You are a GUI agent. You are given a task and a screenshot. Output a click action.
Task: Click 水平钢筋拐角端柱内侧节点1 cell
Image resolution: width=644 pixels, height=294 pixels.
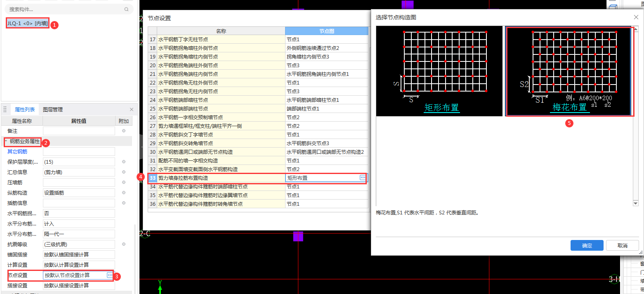point(326,74)
